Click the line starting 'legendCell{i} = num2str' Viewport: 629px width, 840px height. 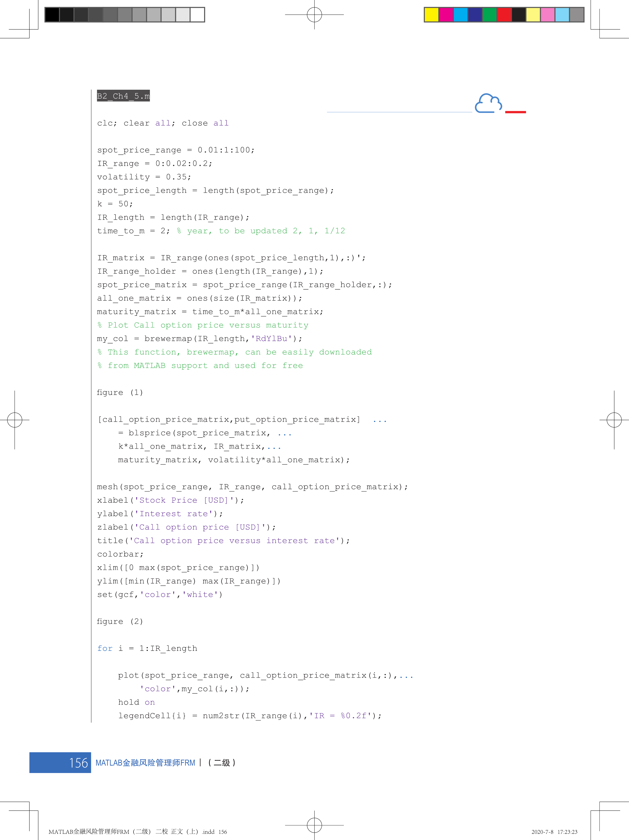(250, 716)
